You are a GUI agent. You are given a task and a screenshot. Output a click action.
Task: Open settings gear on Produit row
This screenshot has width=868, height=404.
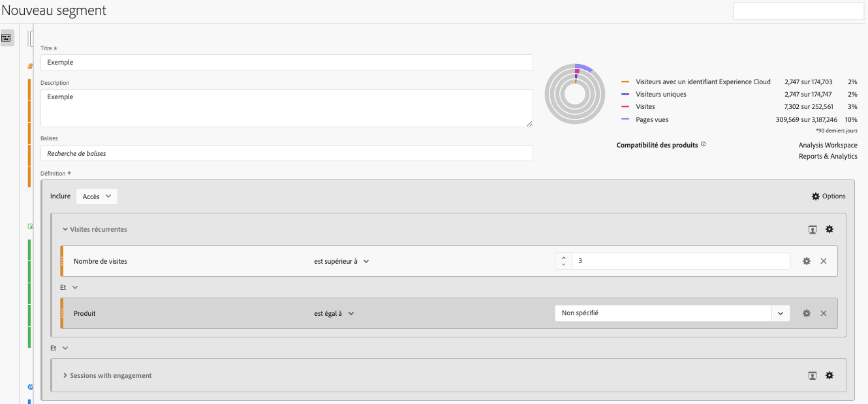point(807,313)
